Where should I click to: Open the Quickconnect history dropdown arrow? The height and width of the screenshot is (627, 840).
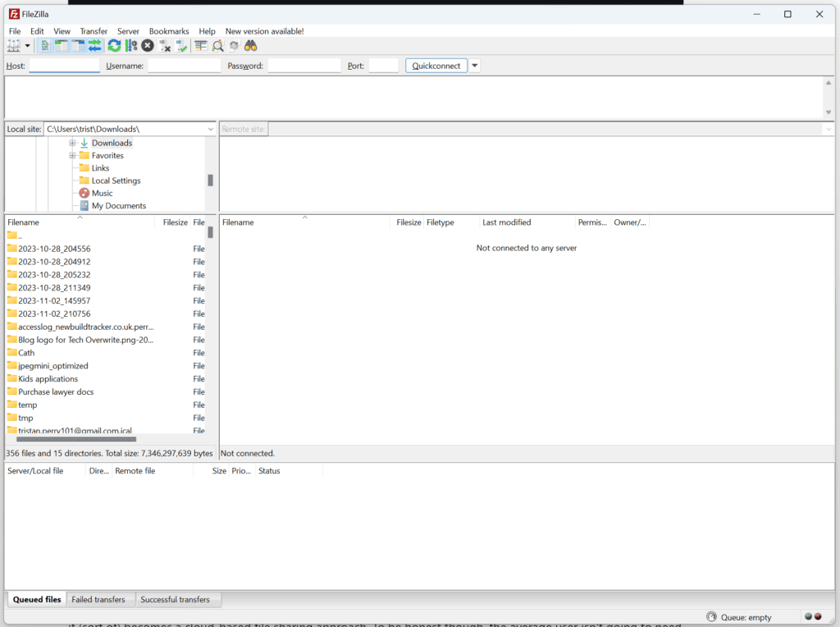[475, 66]
